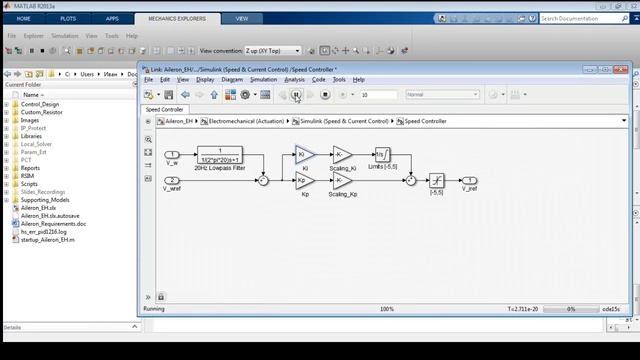This screenshot has width=640, height=360.
Task: Switch to the HOME tab in MATLAB
Action: click(x=24, y=19)
